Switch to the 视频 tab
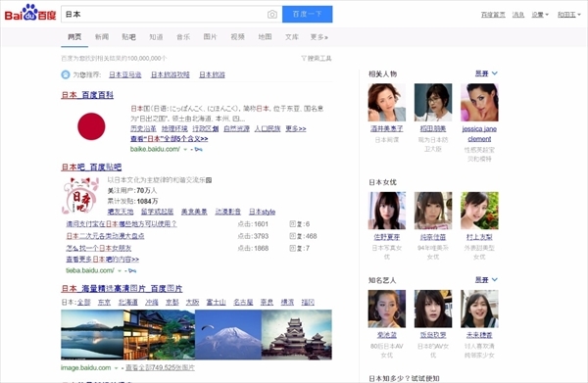Screen dimensions: 588x383 coord(237,36)
